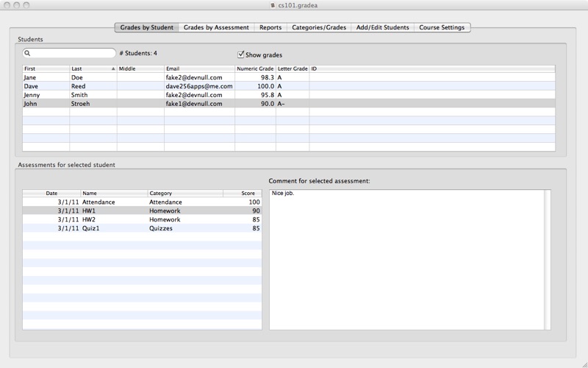Select the Jane Doe student row

tap(289, 77)
